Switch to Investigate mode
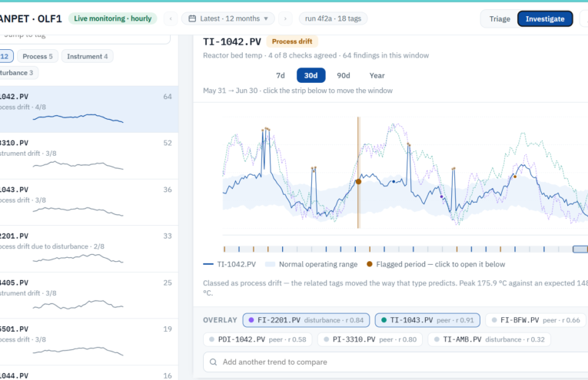Viewport: 588px width, 380px height. pos(545,18)
